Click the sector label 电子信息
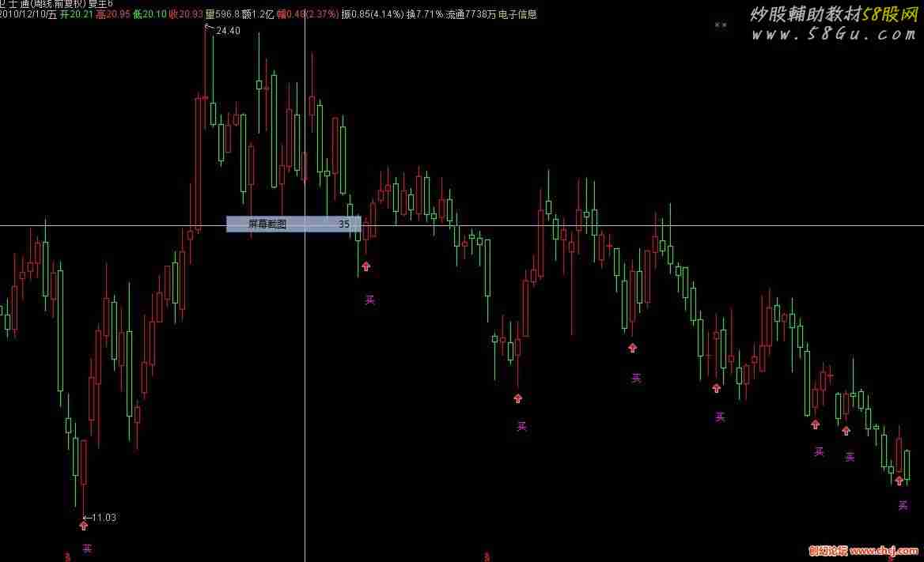924x562 pixels. point(517,14)
